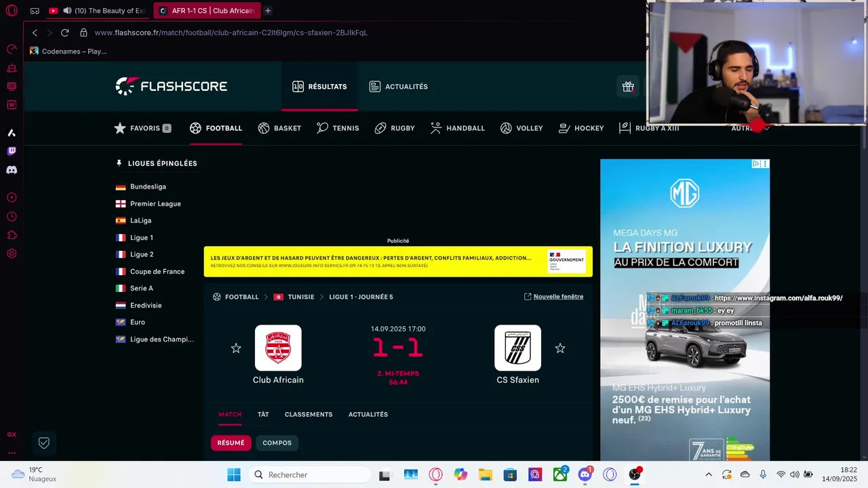Switch to the YouTube Beauty of Existence tab
The height and width of the screenshot is (488, 868).
[97, 11]
